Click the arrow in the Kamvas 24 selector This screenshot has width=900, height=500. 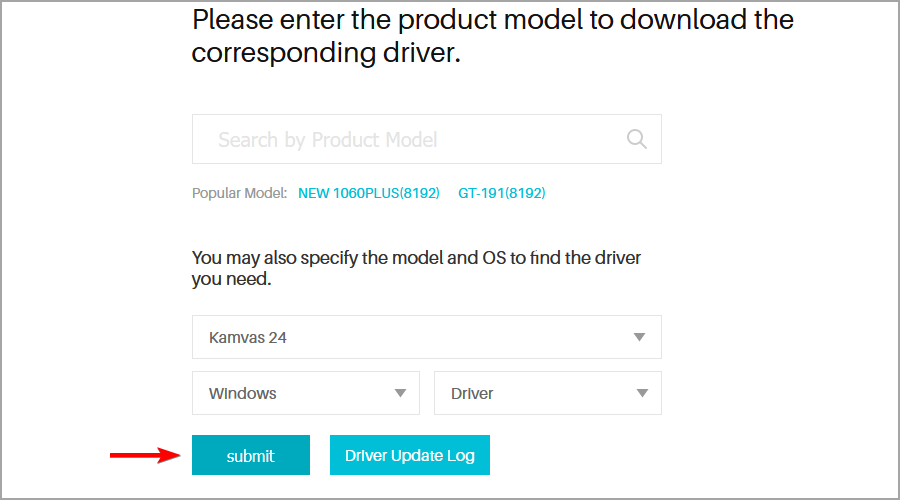[639, 337]
